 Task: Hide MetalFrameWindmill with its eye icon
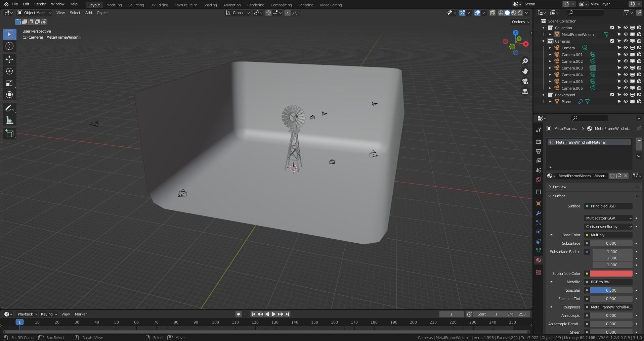tap(626, 35)
